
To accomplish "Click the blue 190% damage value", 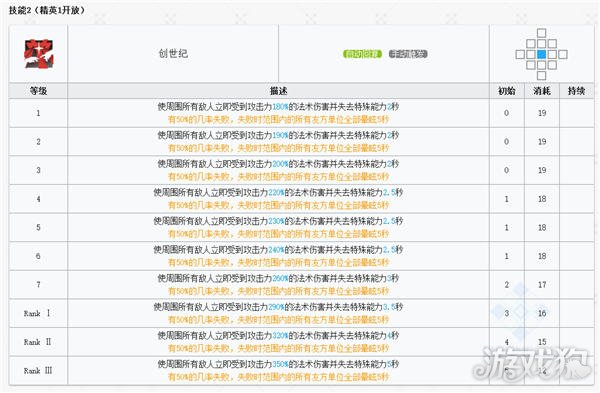I will [x=280, y=135].
